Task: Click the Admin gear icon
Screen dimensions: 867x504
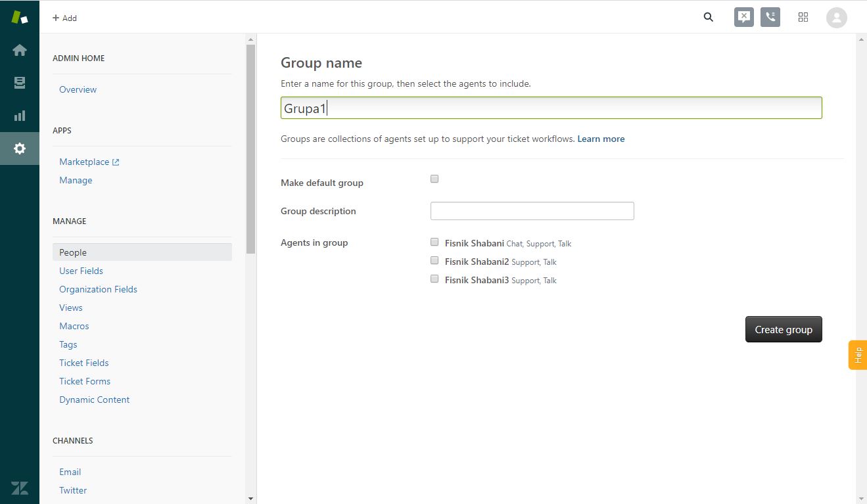Action: pyautogui.click(x=20, y=149)
